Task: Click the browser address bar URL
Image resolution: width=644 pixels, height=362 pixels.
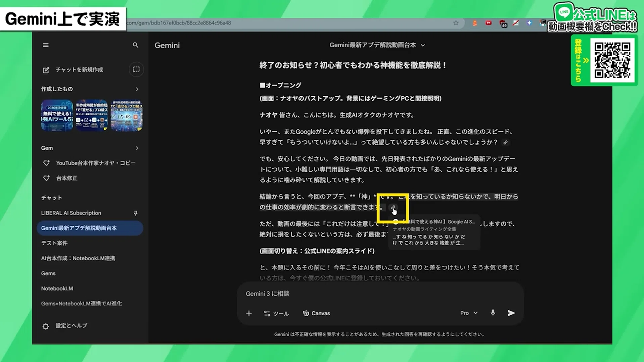Action: pyautogui.click(x=179, y=23)
